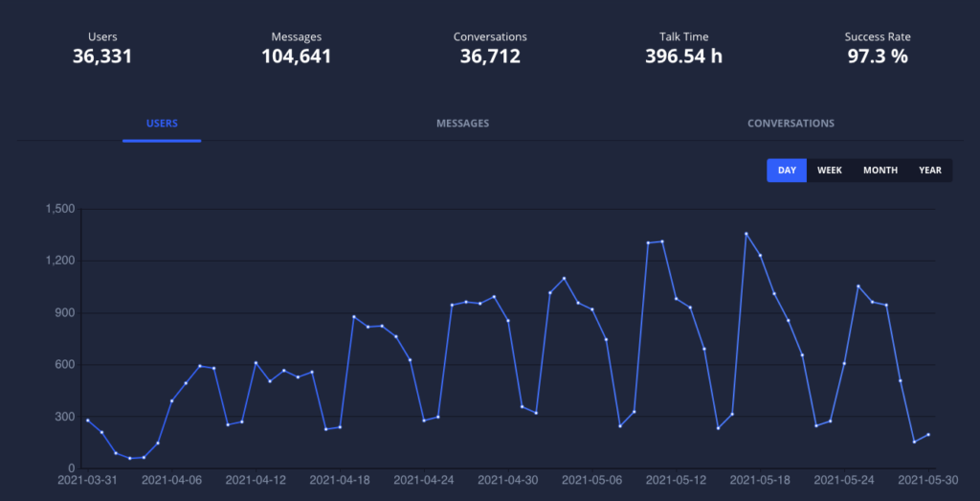Show data by YEAR
The width and height of the screenshot is (980, 501).
point(930,171)
